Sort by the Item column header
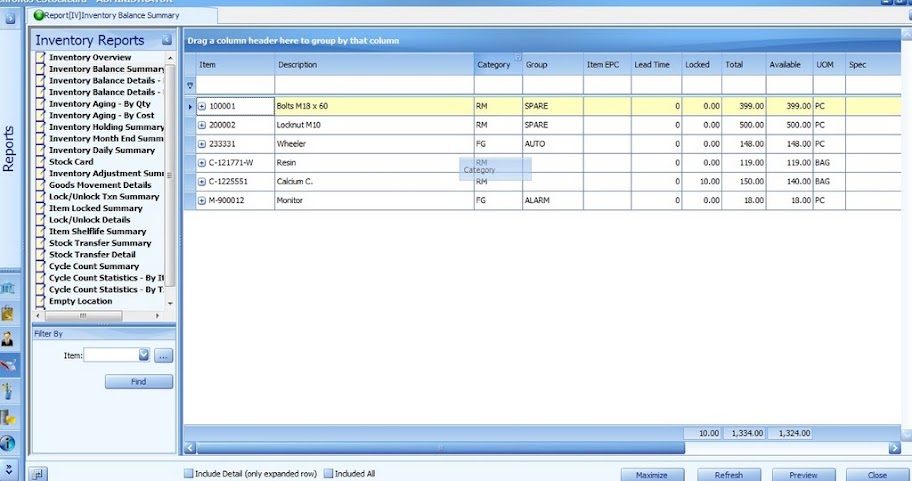Image resolution: width=912 pixels, height=481 pixels. click(235, 65)
